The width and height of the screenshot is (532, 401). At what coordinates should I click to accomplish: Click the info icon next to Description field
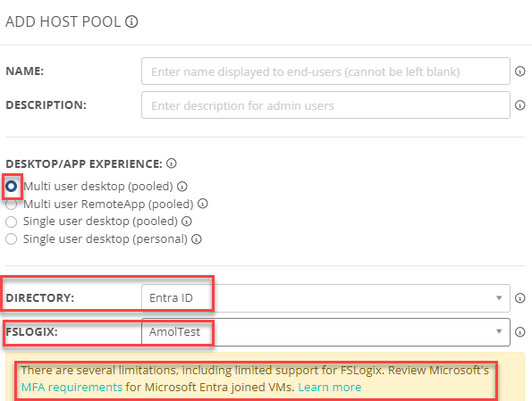pyautogui.click(x=519, y=105)
